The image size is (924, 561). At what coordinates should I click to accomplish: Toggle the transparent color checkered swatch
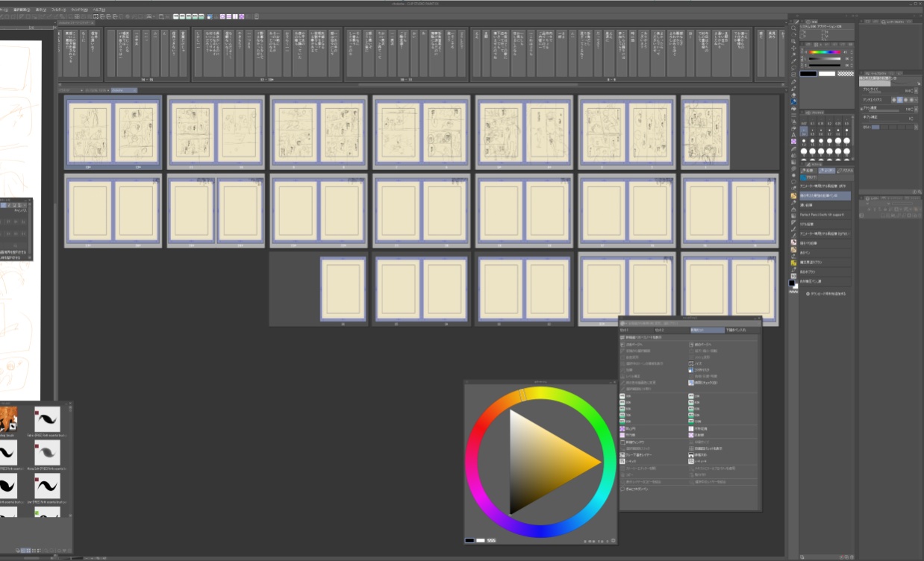click(845, 73)
